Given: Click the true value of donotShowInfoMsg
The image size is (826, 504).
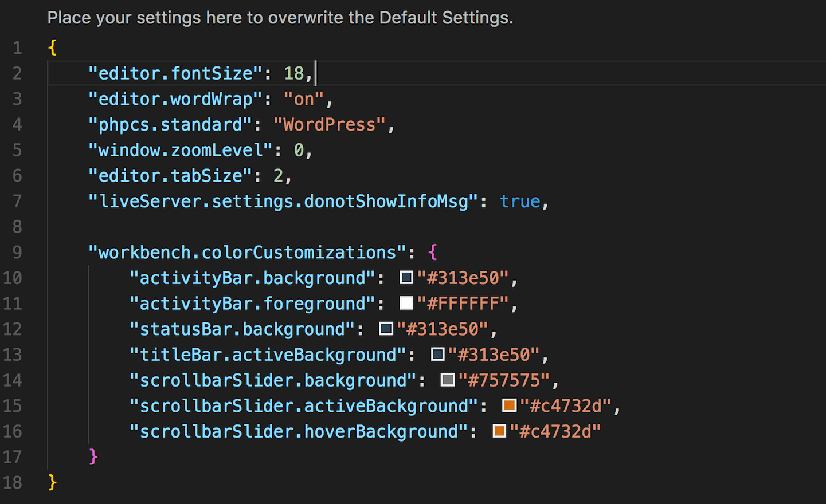Looking at the screenshot, I should click(x=520, y=201).
